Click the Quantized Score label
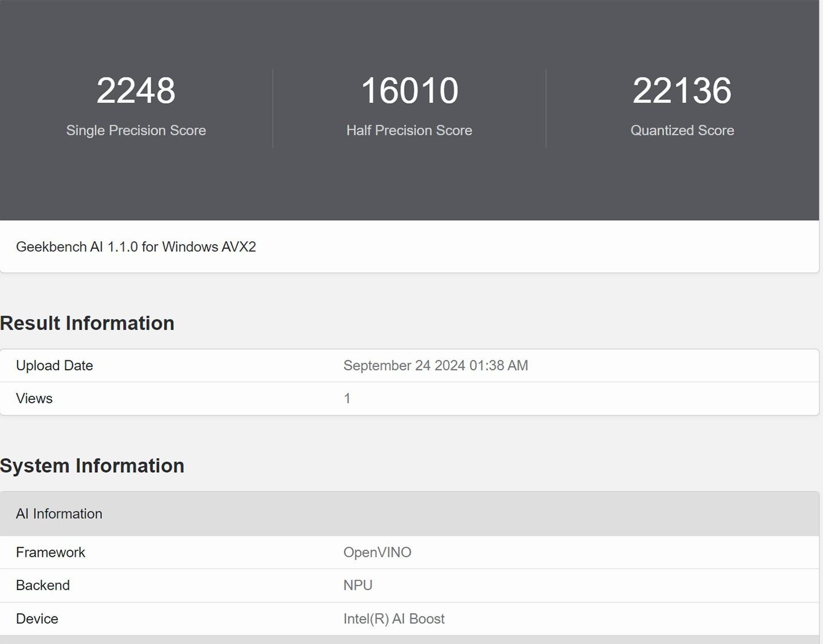823x644 pixels. [682, 130]
